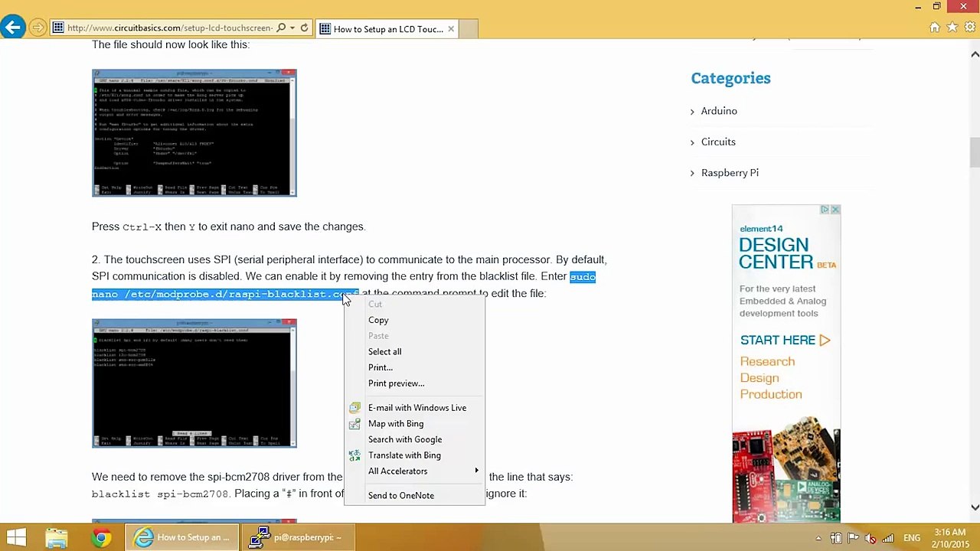The image size is (980, 551).
Task: Select Map with Bing menu entry
Action: pos(396,423)
